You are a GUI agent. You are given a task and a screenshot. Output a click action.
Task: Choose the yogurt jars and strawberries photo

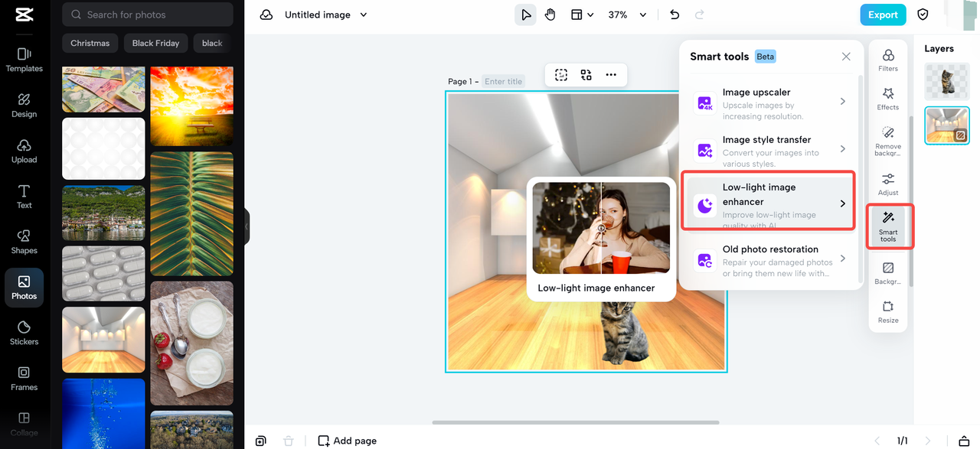pyautogui.click(x=191, y=343)
